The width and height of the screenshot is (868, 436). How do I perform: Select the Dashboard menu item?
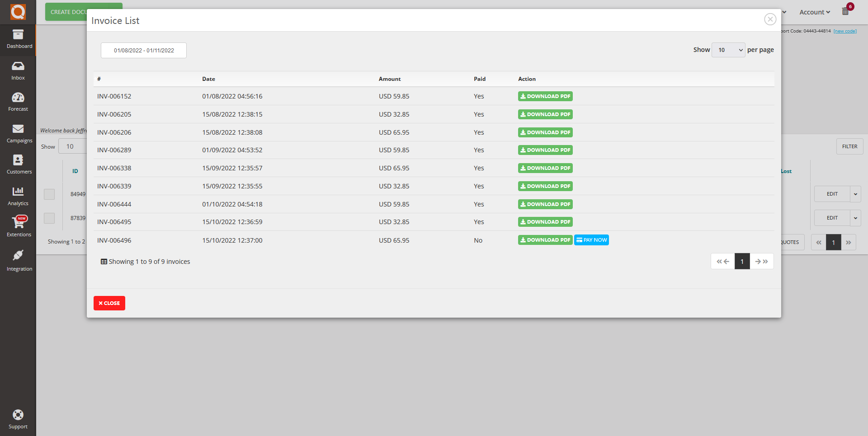click(18, 39)
